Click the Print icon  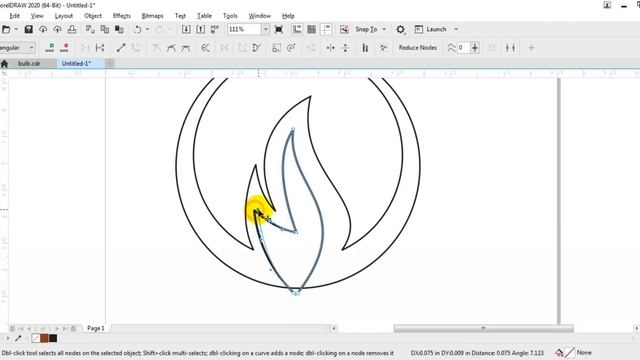72,29
